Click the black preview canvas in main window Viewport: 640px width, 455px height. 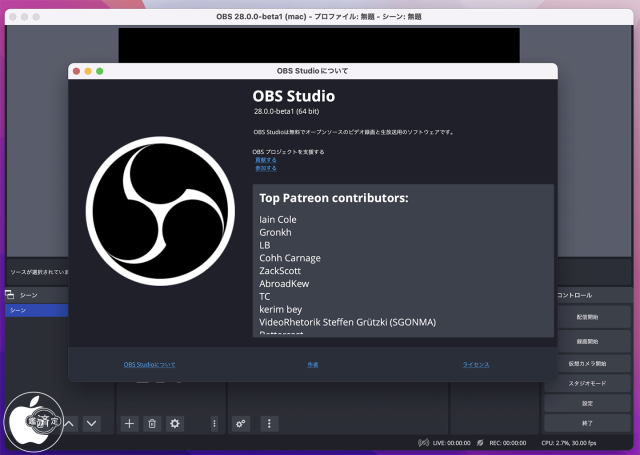point(319,45)
